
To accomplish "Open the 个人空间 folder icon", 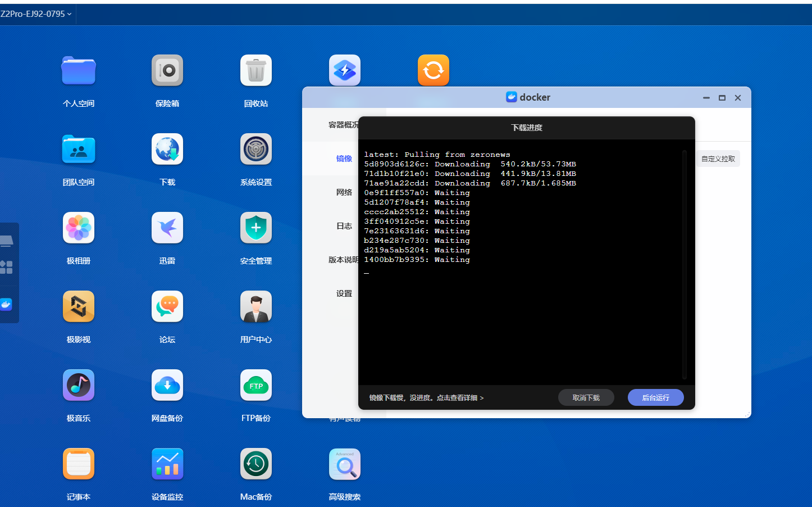I will click(x=79, y=70).
